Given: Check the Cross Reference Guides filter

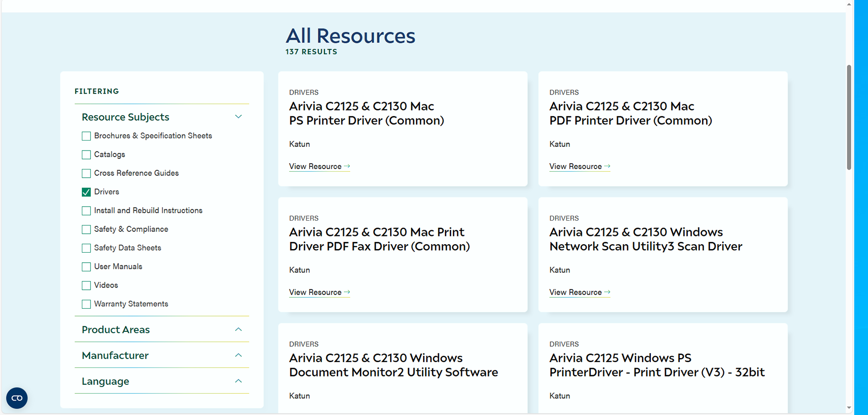Looking at the screenshot, I should point(86,173).
